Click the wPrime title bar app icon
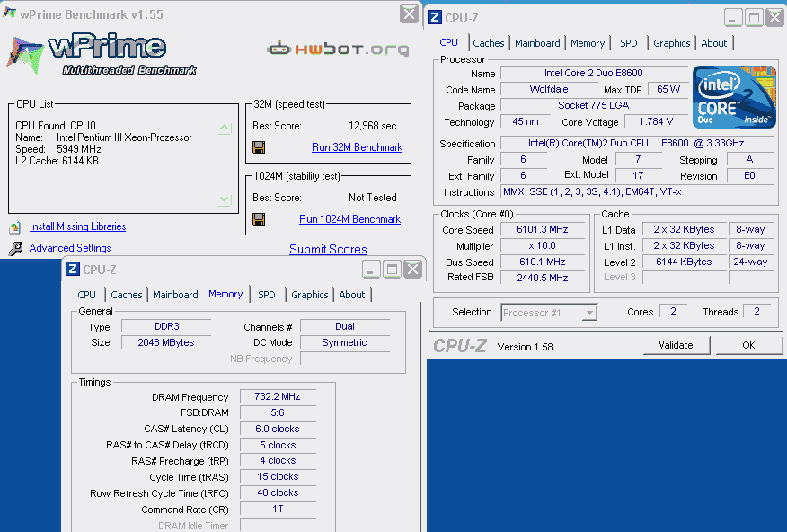Image resolution: width=787 pixels, height=532 pixels. [x=9, y=13]
